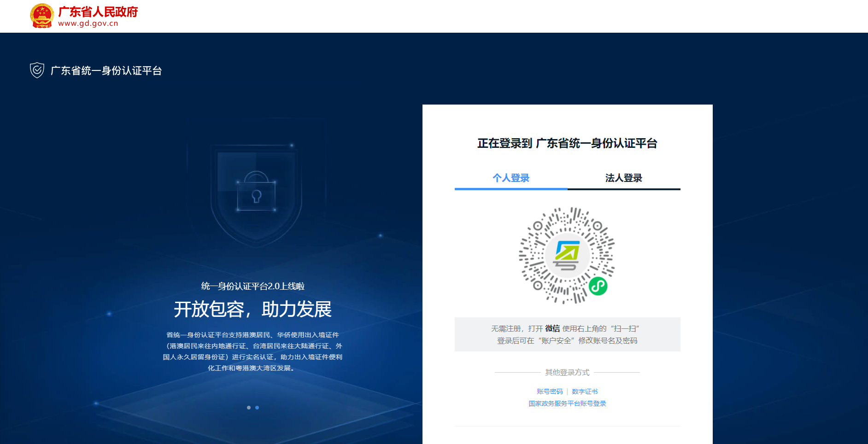Open 国家政务服务平台账号登录 link

[567, 403]
